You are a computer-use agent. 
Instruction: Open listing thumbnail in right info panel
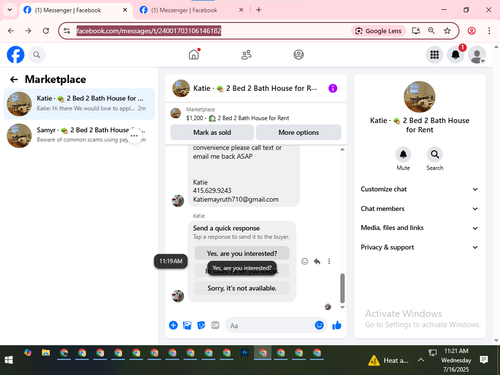pos(419,97)
